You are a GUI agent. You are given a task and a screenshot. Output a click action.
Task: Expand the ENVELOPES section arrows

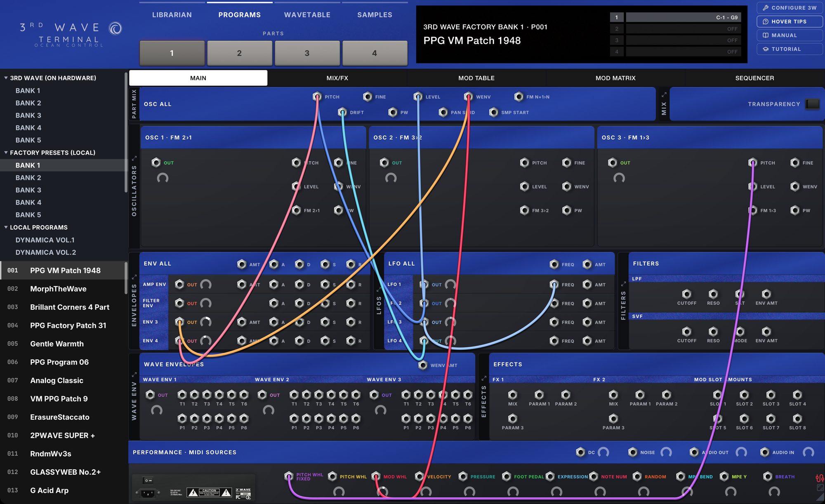[134, 277]
